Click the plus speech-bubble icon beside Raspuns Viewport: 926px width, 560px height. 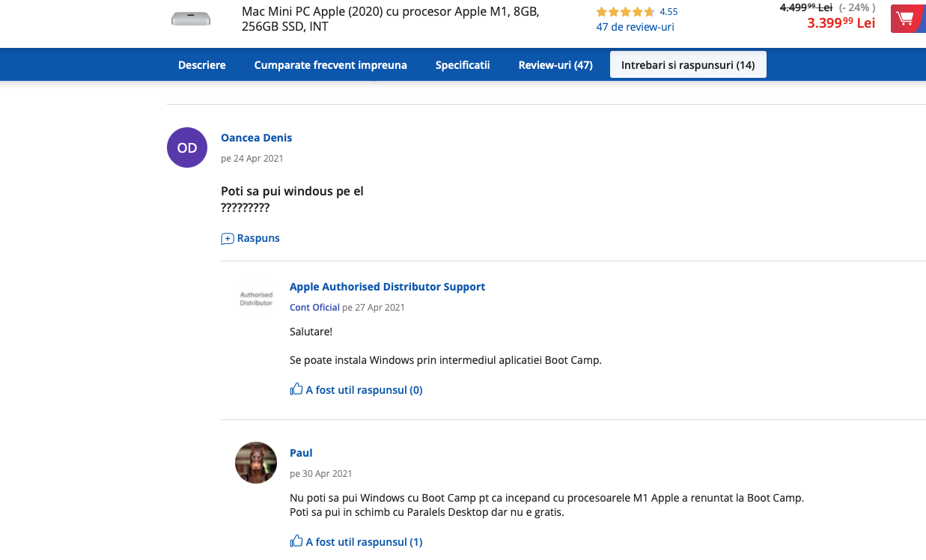coord(228,239)
